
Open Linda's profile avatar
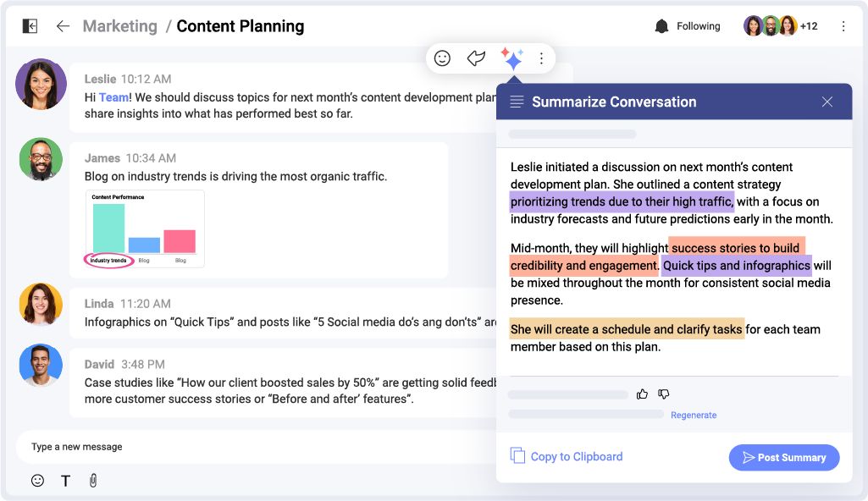41,304
